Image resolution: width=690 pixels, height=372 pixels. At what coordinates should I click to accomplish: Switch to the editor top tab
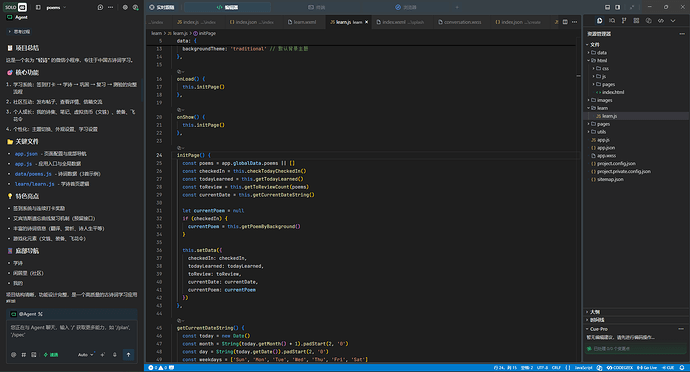227,7
